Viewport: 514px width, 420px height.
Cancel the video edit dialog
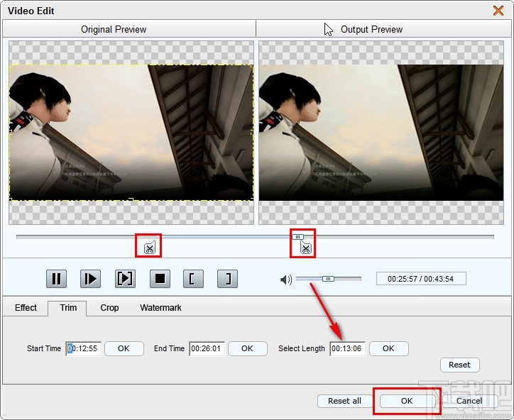[469, 401]
